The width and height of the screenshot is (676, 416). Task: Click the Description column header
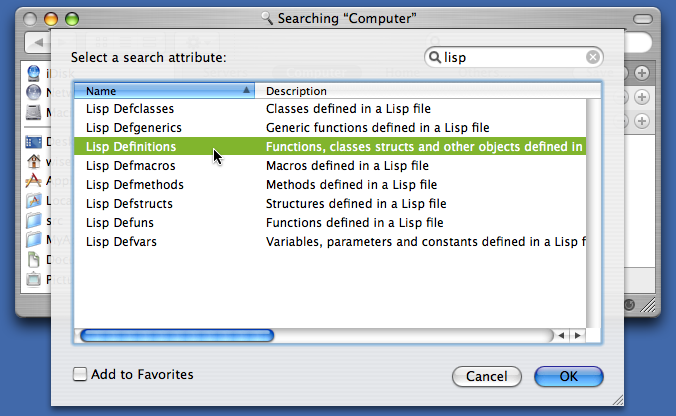click(x=428, y=91)
